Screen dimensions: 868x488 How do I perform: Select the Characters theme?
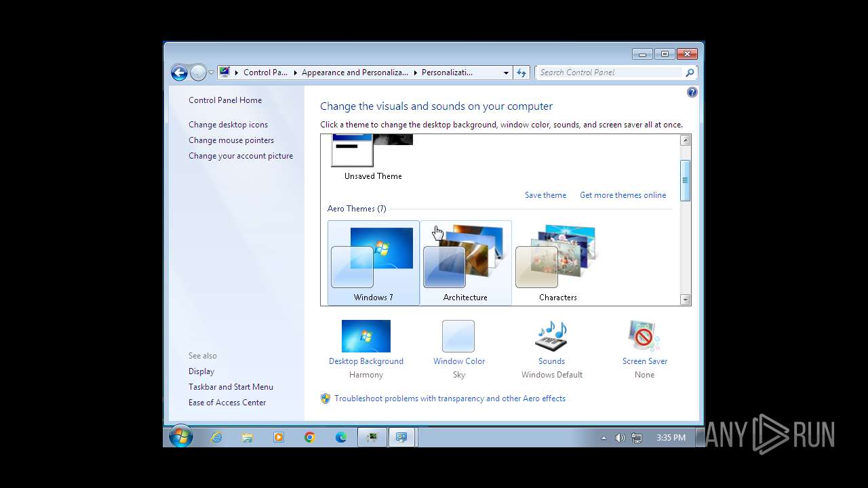pos(557,263)
